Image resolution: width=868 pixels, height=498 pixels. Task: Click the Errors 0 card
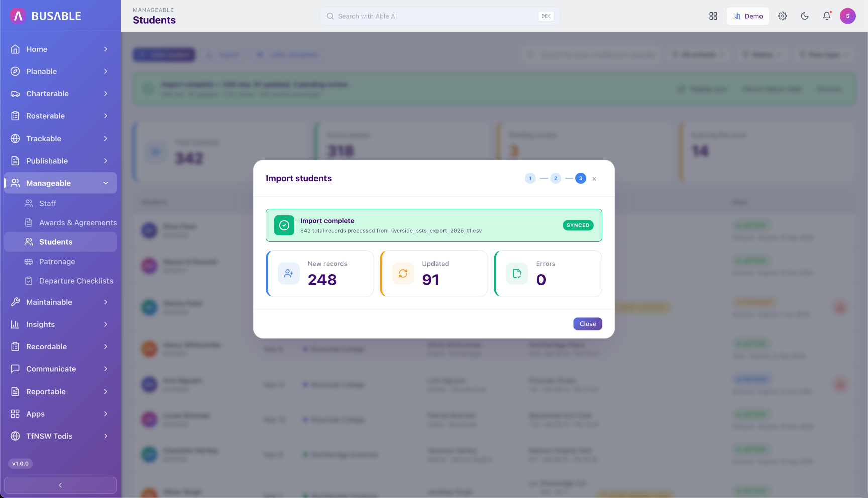coord(548,273)
